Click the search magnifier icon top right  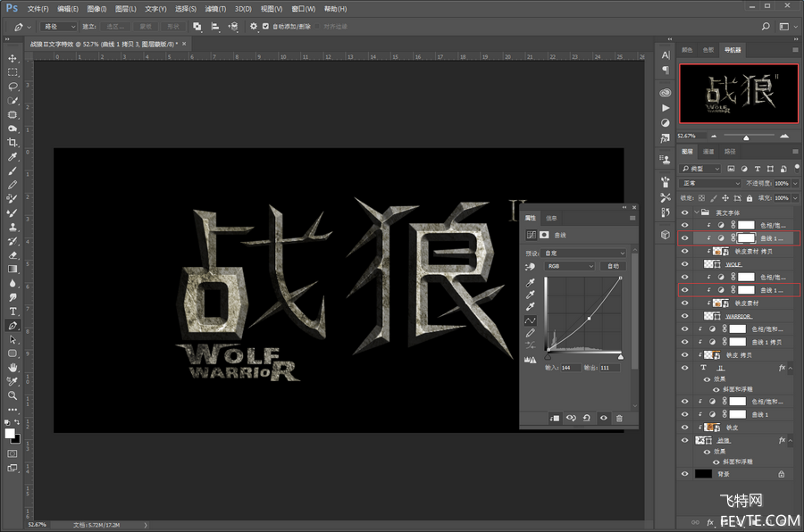point(766,26)
